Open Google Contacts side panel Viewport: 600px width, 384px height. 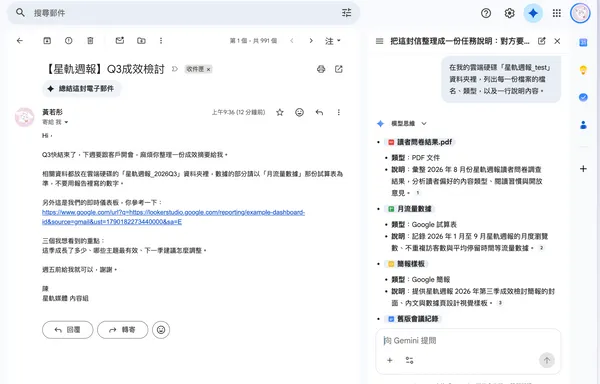point(583,125)
